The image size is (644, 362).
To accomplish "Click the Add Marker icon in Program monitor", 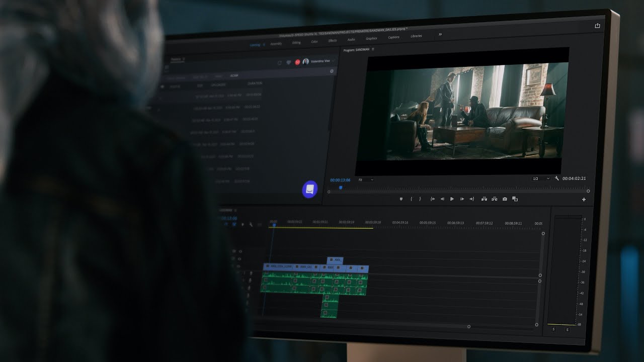I will click(401, 199).
